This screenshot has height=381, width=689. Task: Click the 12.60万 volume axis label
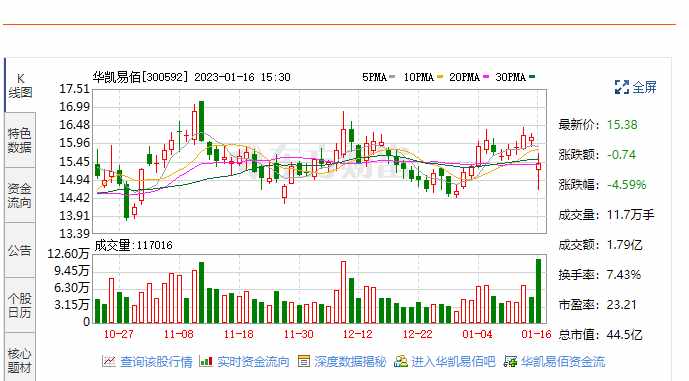click(x=68, y=254)
